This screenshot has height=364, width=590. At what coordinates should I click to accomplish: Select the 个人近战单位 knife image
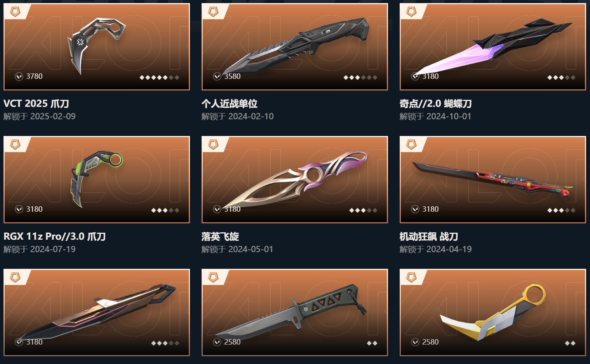(x=295, y=47)
